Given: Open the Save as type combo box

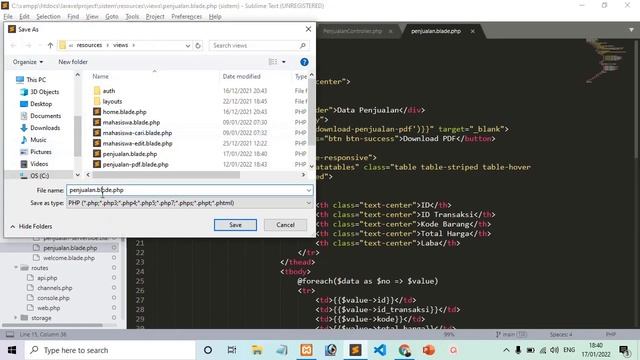Looking at the screenshot, I should pyautogui.click(x=190, y=203).
